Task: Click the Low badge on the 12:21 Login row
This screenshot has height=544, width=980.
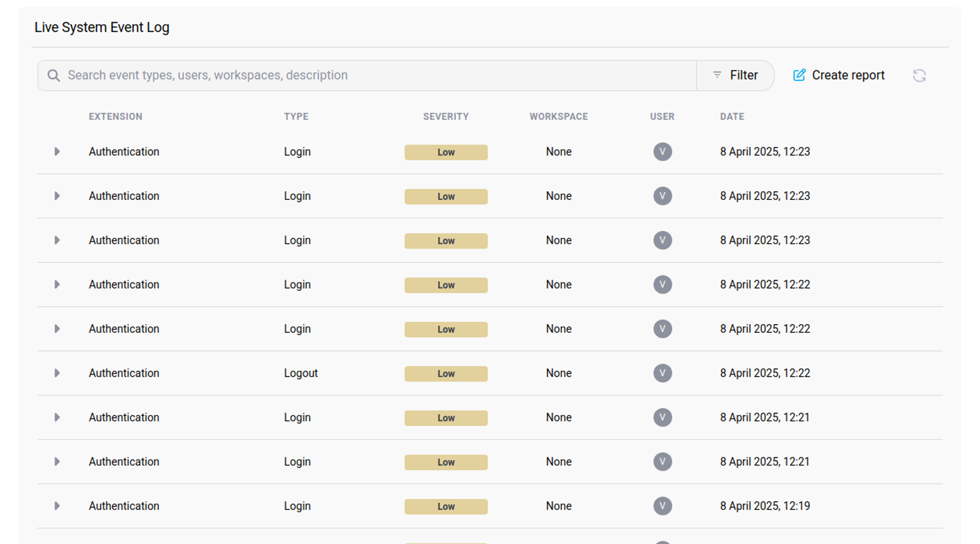Action: [446, 418]
